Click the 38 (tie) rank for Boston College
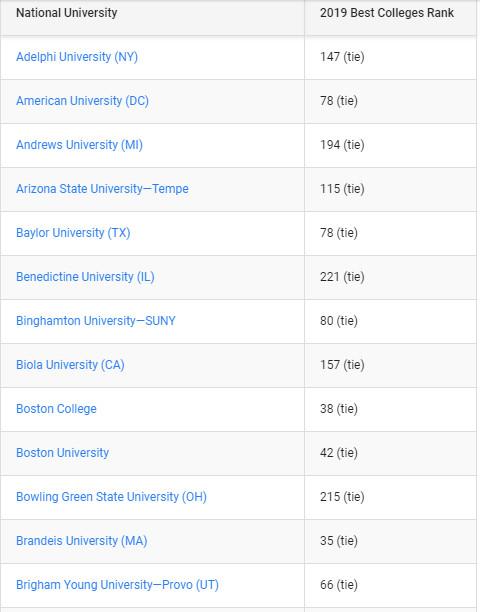The height and width of the screenshot is (612, 480). click(x=339, y=409)
